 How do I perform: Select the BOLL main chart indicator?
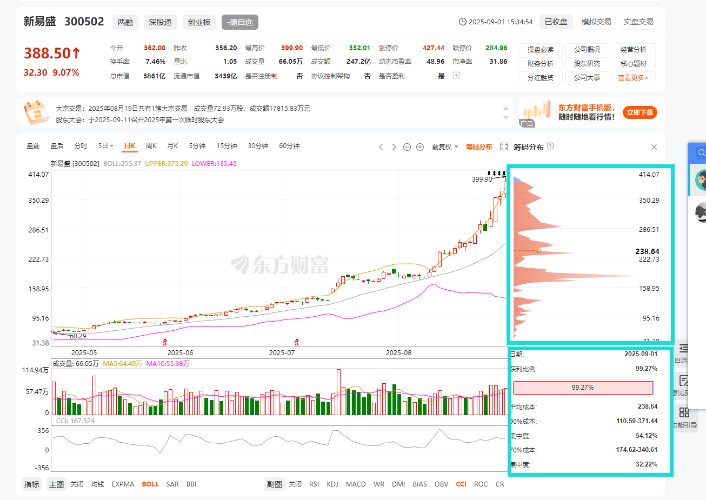tap(150, 484)
